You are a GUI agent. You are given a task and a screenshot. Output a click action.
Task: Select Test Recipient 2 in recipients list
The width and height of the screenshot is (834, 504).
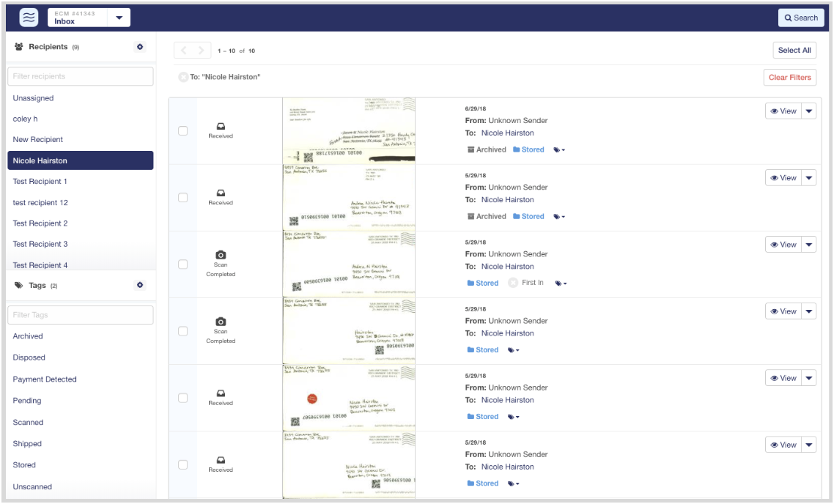click(x=40, y=223)
